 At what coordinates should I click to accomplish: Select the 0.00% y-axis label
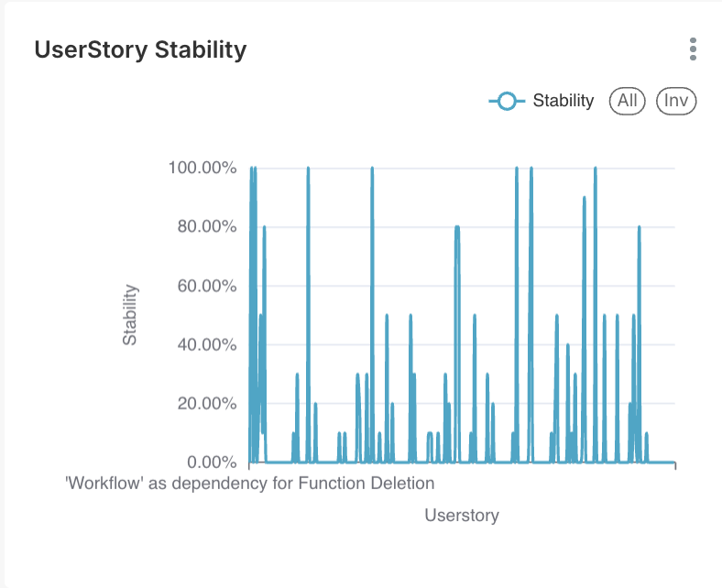(x=210, y=462)
